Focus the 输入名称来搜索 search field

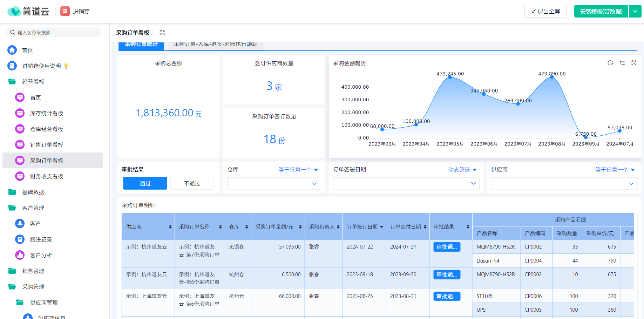pyautogui.click(x=54, y=32)
